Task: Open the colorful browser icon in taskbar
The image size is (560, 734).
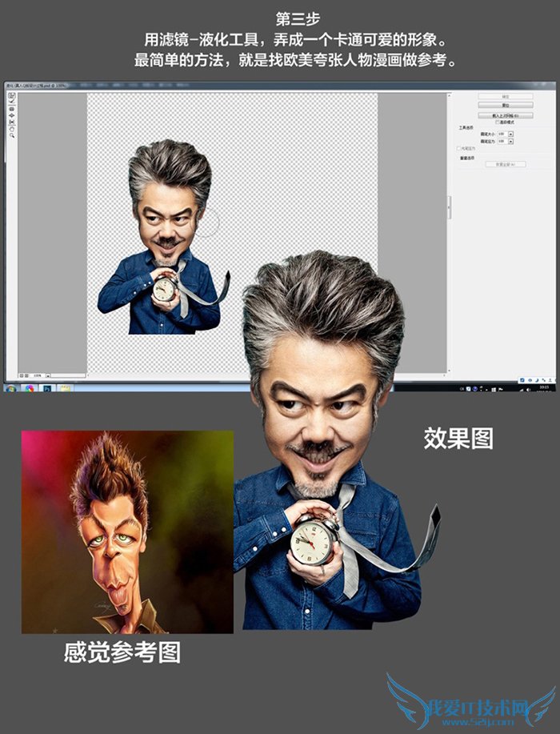Action: tap(30, 389)
